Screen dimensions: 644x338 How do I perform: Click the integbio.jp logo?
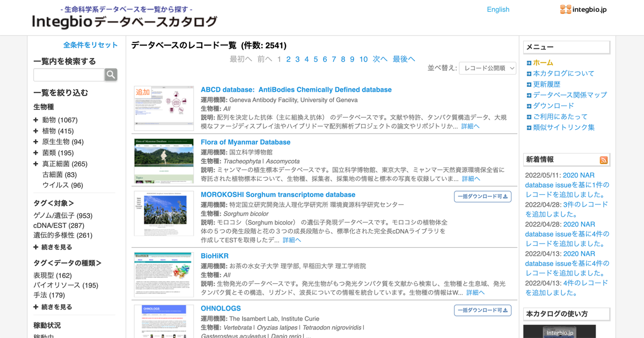(583, 9)
